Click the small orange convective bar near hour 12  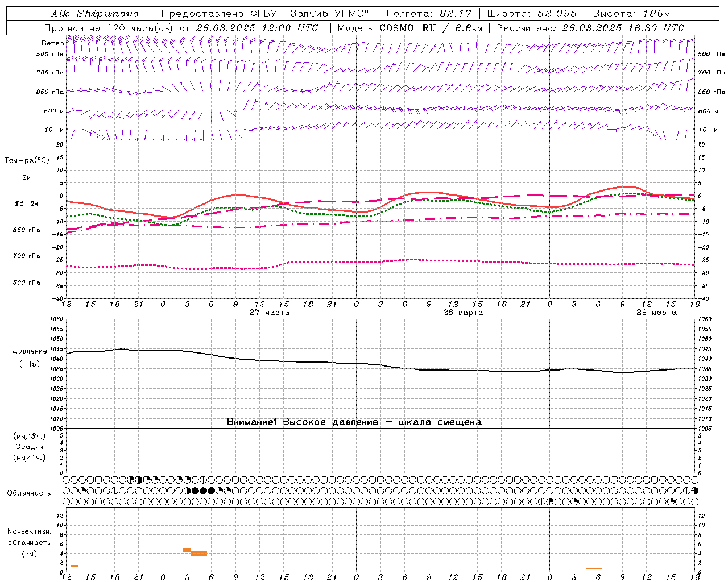click(x=74, y=566)
